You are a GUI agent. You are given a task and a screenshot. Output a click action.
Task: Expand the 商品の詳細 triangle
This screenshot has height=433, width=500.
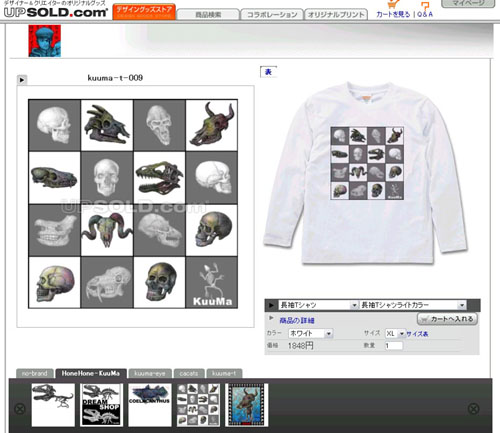click(x=271, y=318)
